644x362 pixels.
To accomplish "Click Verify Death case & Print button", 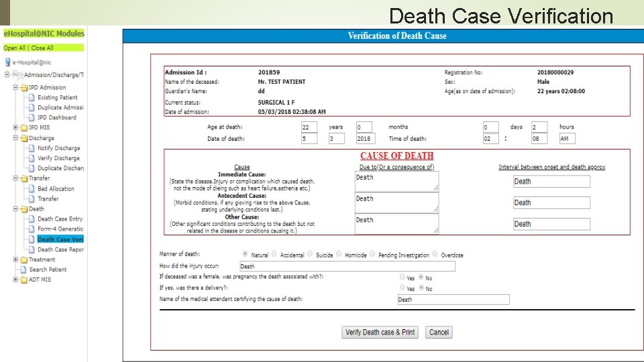I will [380, 332].
